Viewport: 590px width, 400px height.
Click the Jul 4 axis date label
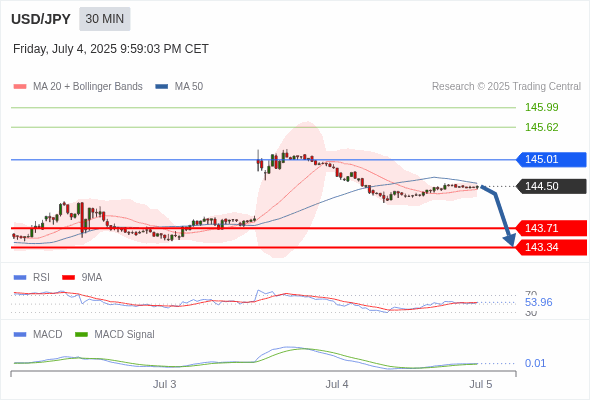pyautogui.click(x=337, y=384)
